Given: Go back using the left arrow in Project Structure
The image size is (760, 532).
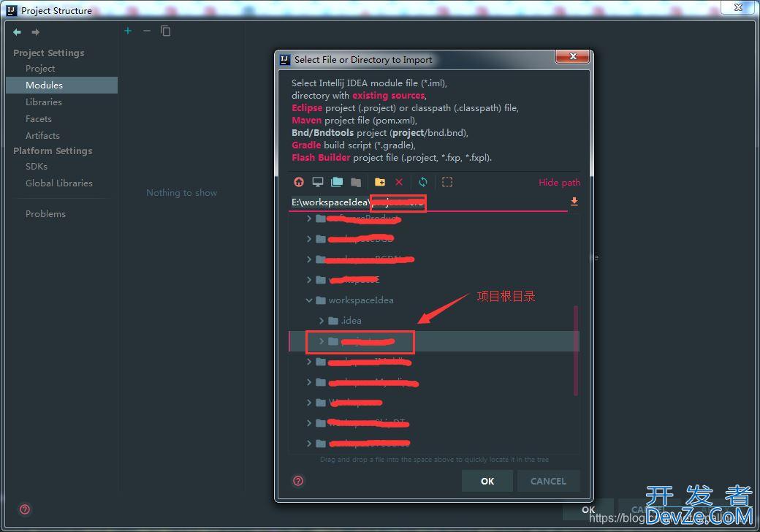Looking at the screenshot, I should (x=17, y=32).
